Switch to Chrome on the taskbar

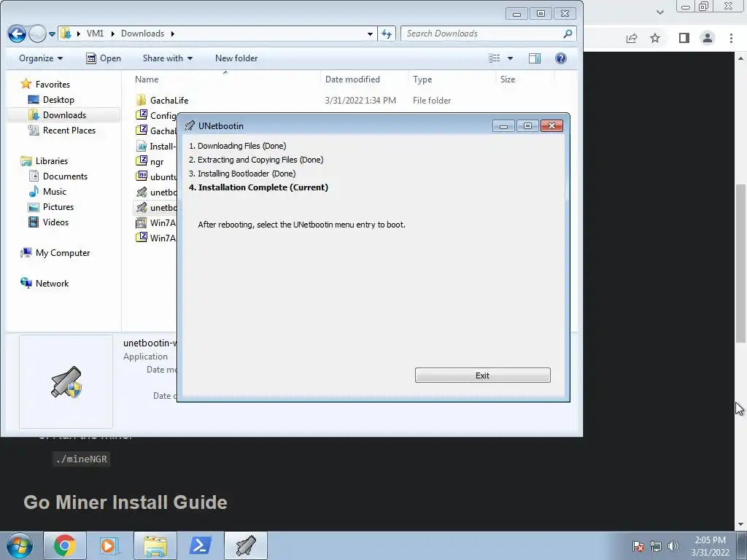(65, 545)
